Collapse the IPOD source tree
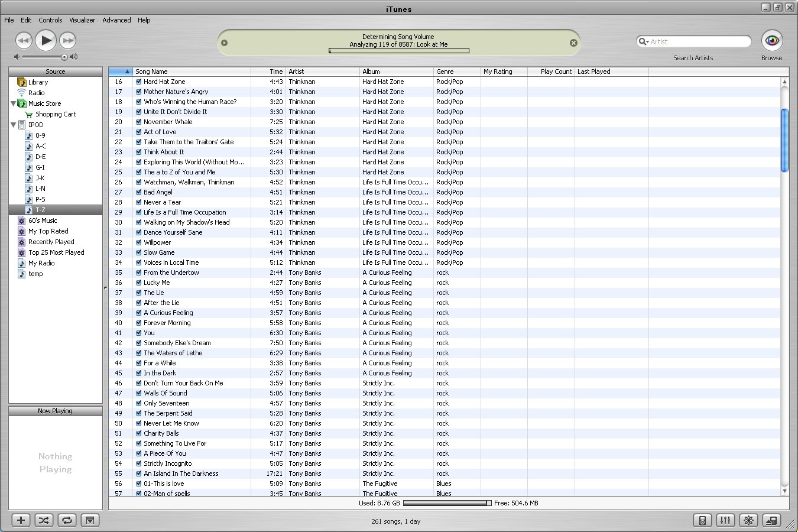Image resolution: width=798 pixels, height=532 pixels. (13, 125)
